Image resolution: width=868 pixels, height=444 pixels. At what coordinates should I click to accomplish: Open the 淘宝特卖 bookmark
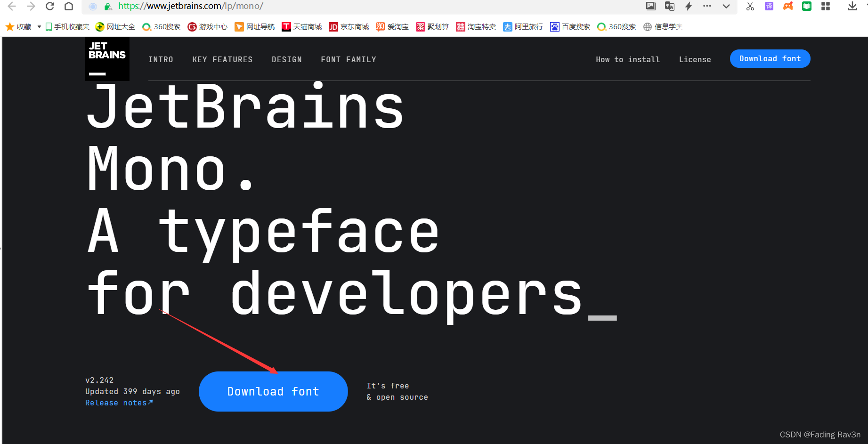476,27
